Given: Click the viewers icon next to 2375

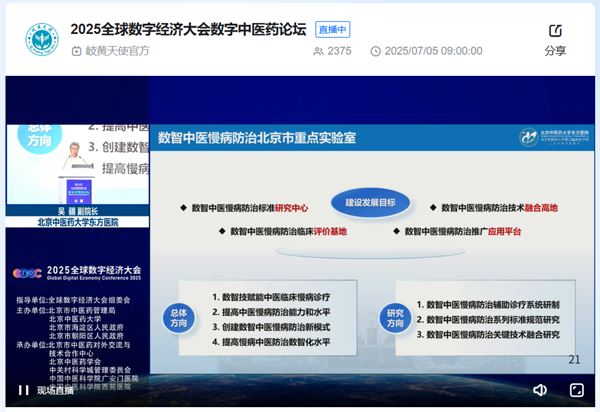Looking at the screenshot, I should click(318, 51).
